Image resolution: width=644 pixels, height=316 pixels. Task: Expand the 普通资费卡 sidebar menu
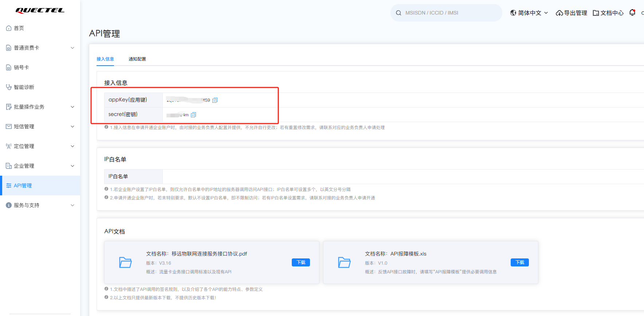click(x=40, y=48)
